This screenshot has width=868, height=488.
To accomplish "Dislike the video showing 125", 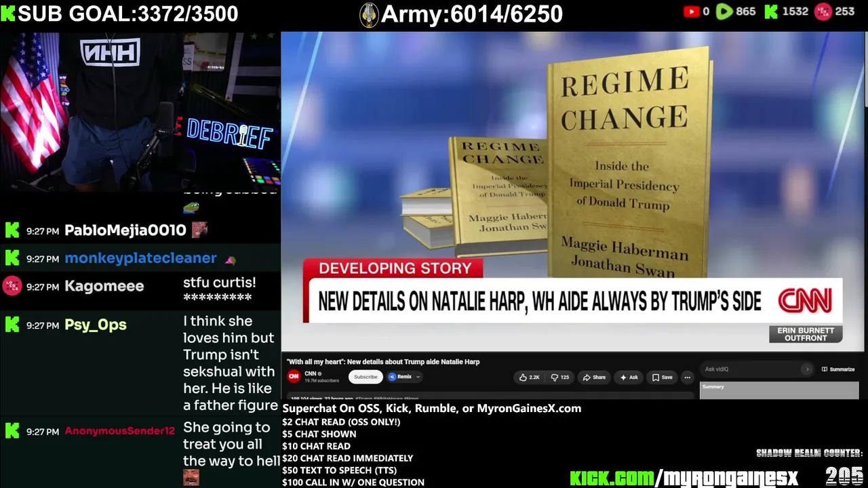I will tap(560, 378).
